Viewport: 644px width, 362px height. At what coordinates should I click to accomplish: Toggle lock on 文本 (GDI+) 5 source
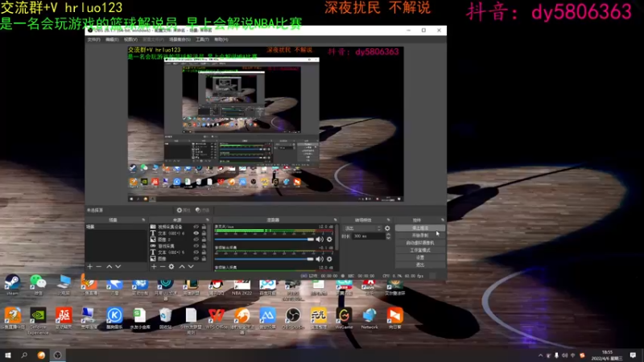coord(204,252)
